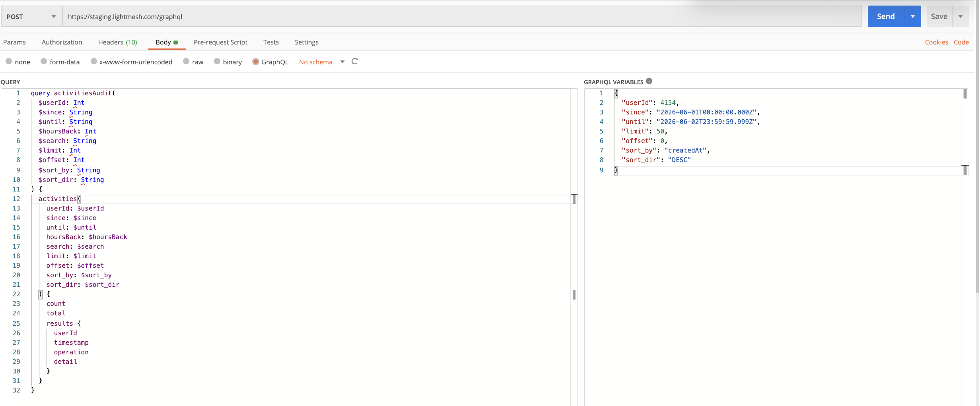
Task: Click line number 22 in query gutter
Action: [x=16, y=294]
